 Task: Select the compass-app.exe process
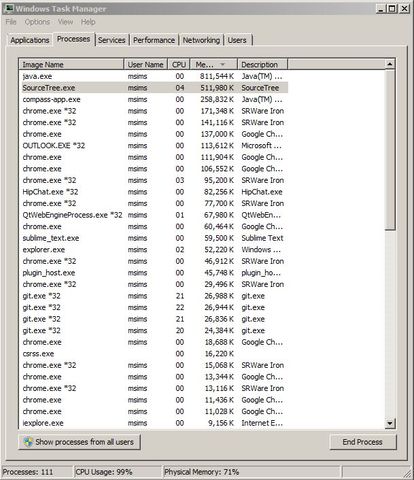coord(153,99)
